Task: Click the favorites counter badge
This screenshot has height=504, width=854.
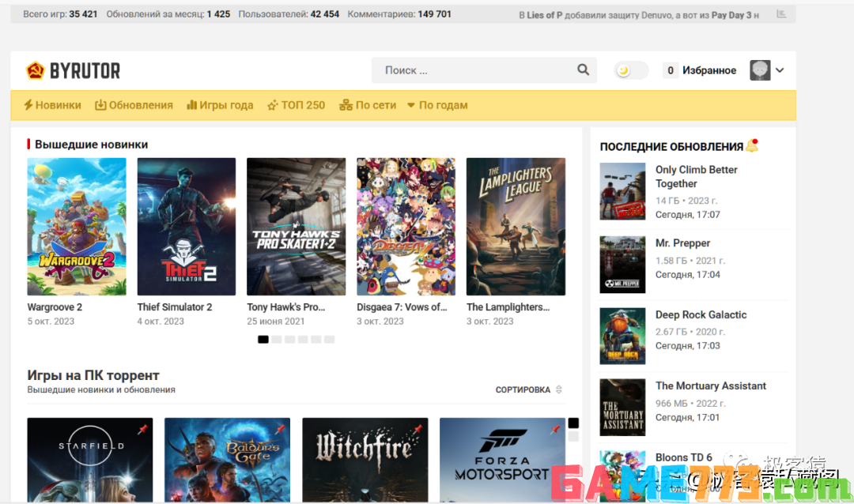Action: coord(671,70)
